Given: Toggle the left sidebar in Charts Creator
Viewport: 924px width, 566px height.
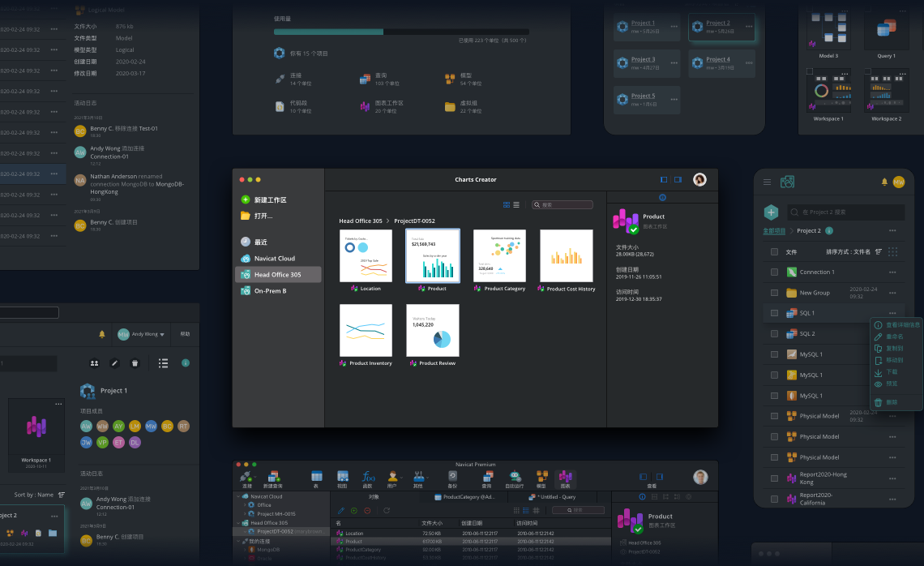Looking at the screenshot, I should pyautogui.click(x=664, y=180).
